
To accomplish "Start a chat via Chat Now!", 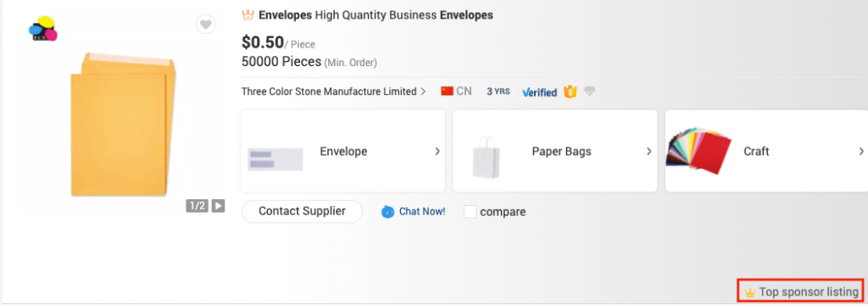I will point(422,212).
